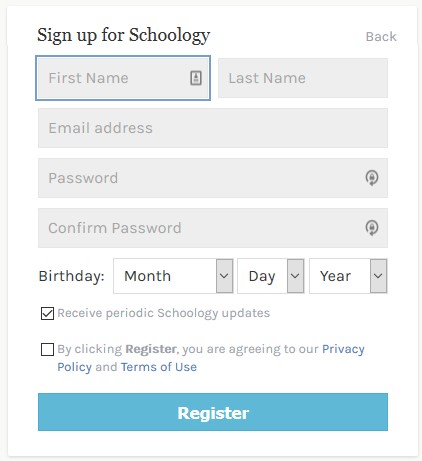Open the Month dropdown
This screenshot has height=461, width=422.
(x=173, y=276)
